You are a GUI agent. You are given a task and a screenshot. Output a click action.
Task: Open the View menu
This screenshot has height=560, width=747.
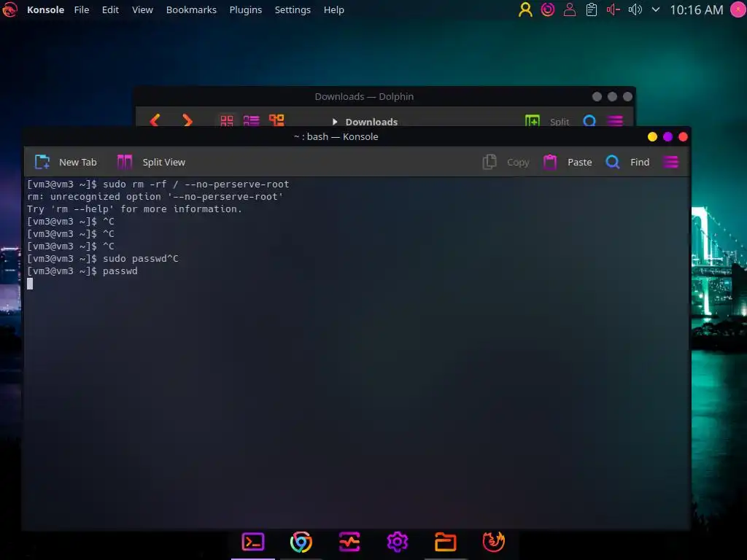click(x=142, y=9)
